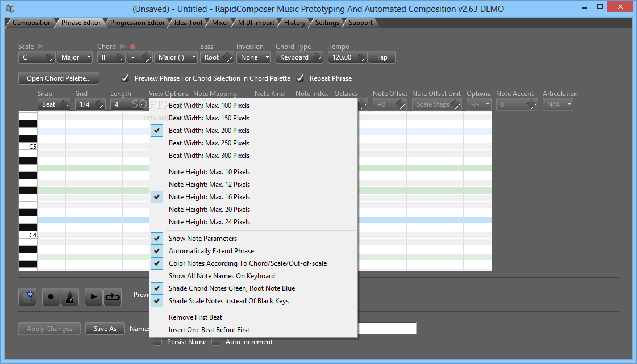The height and width of the screenshot is (364, 637).
Task: Change the Note Offset Unit Scale Steps selector
Action: tap(437, 104)
